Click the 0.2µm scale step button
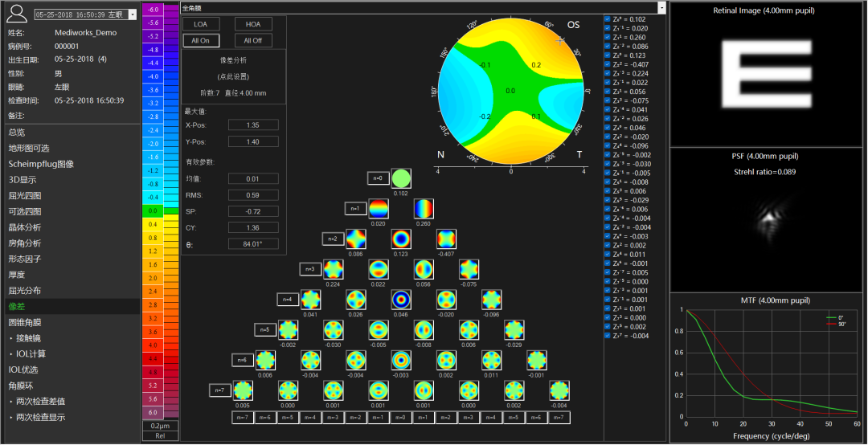This screenshot has width=868, height=445. 161,426
